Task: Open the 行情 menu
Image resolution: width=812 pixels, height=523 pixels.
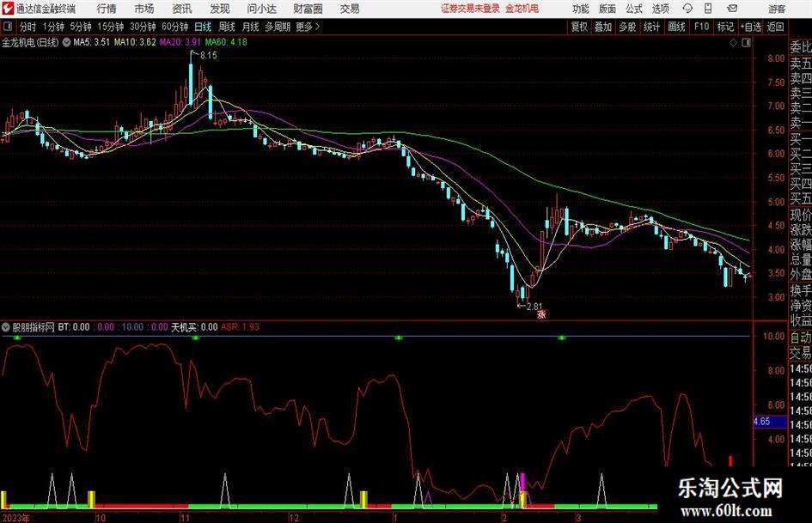Action: [107, 9]
